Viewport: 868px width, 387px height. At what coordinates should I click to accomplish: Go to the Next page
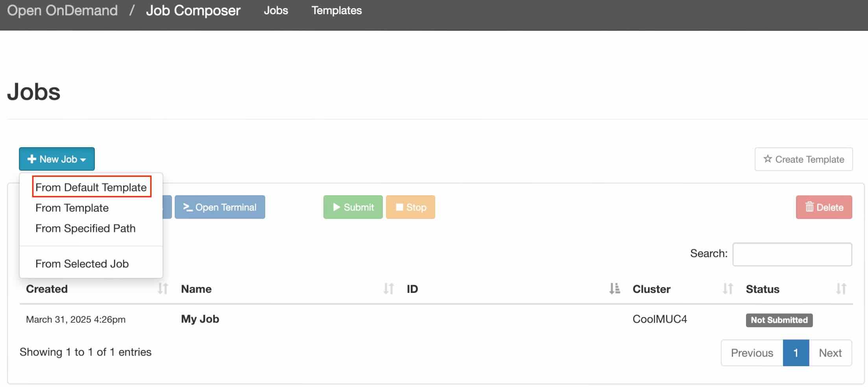coord(830,353)
